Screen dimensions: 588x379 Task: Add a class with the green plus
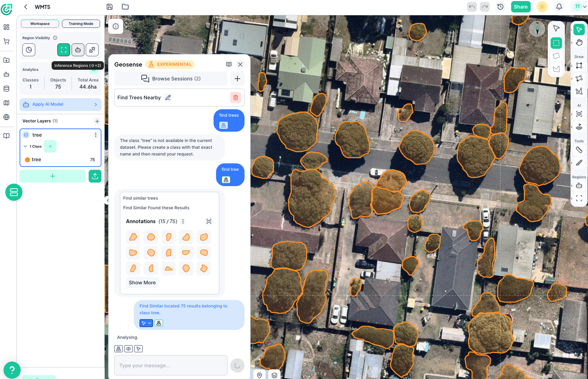[x=50, y=146]
